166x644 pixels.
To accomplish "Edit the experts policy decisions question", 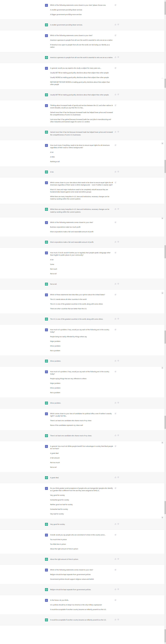I will [115, 68].
